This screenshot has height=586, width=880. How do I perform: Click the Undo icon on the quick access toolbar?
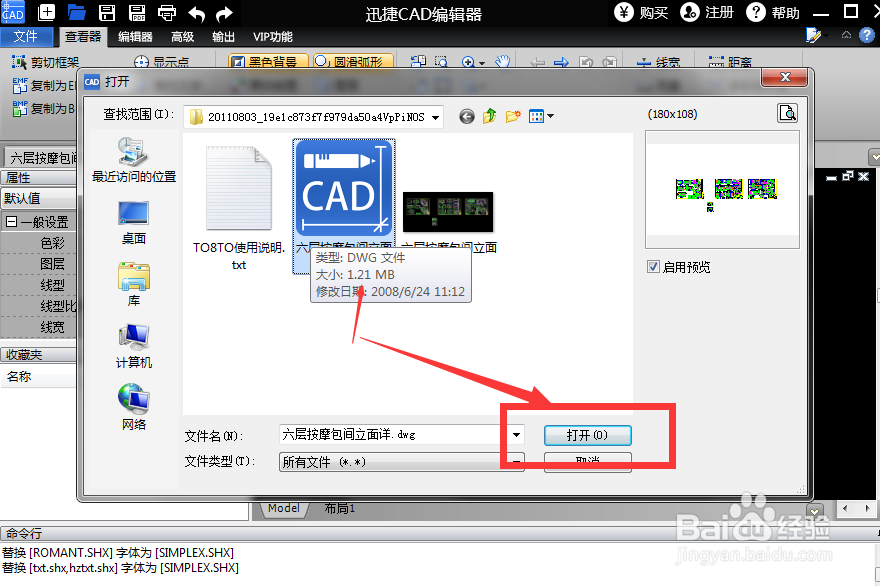[x=196, y=14]
